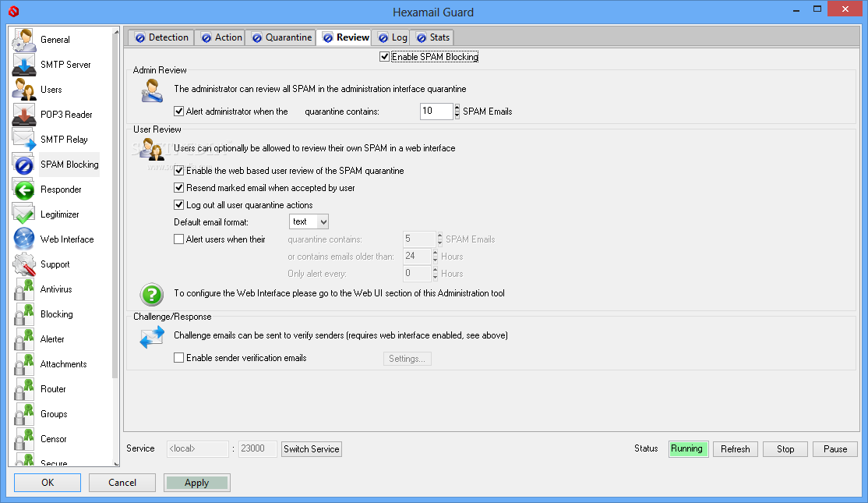
Task: Click the admin quarantine count field
Action: coord(436,112)
